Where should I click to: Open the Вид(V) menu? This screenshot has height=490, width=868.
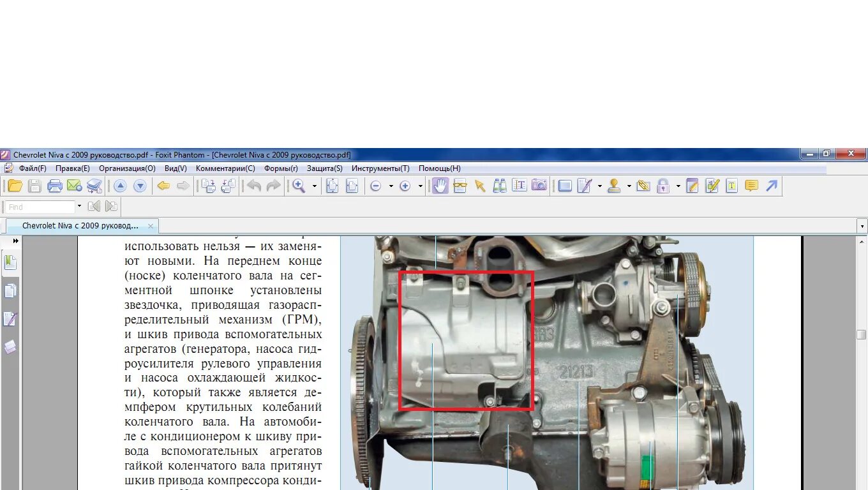176,168
